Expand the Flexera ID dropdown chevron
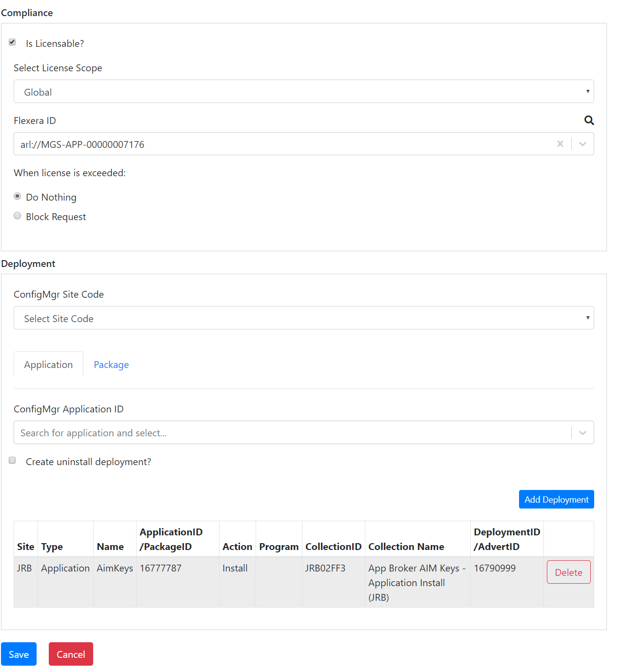This screenshot has width=621, height=672. (582, 144)
